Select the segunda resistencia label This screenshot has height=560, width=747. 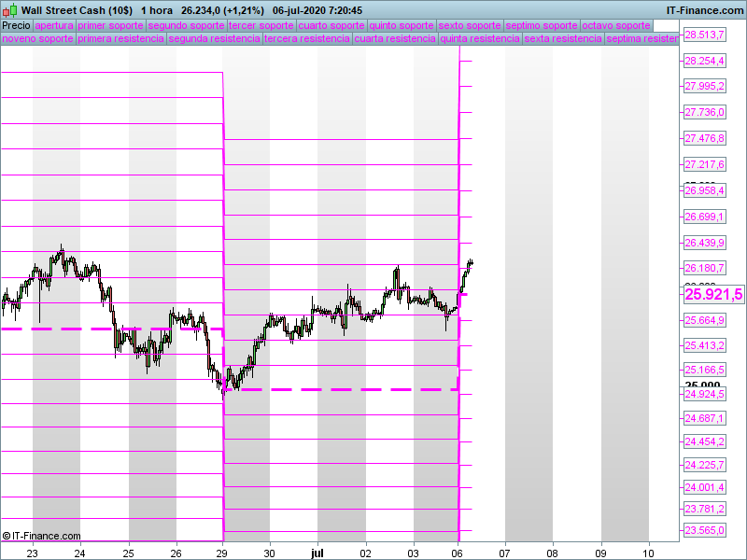pos(215,38)
